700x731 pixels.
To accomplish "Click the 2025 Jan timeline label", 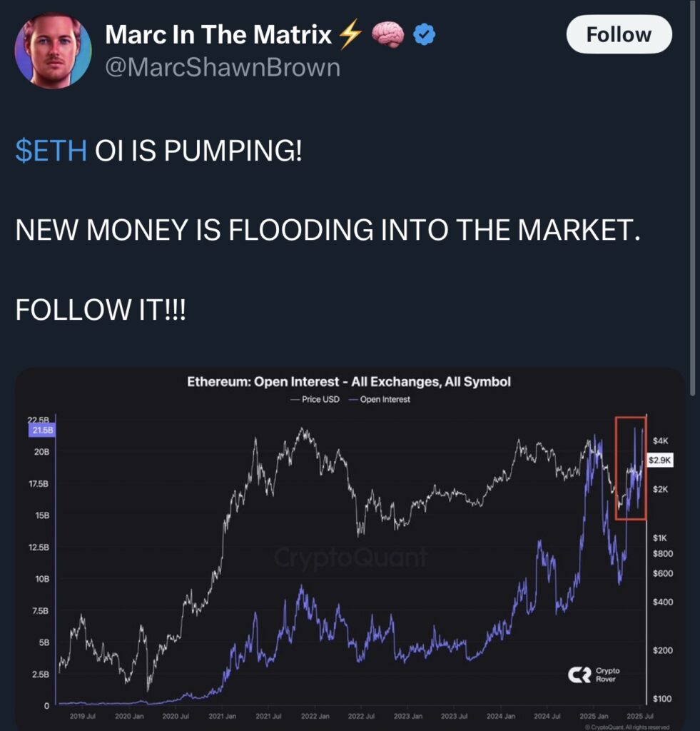I will pos(594,715).
